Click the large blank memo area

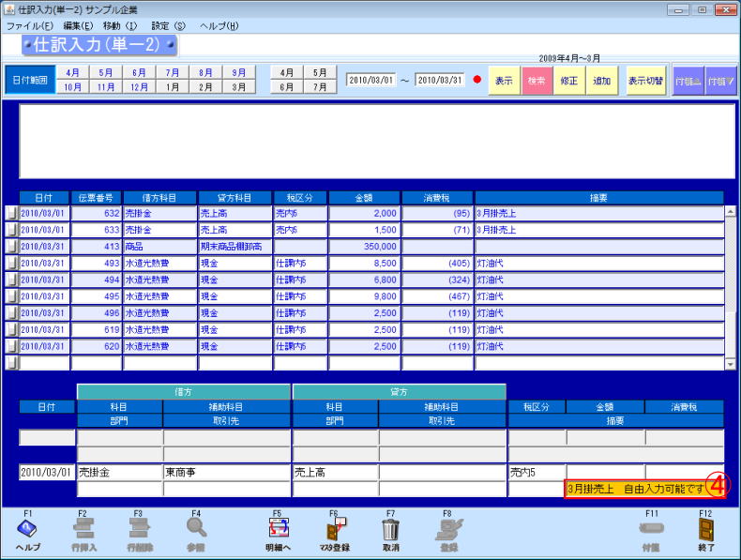377,142
